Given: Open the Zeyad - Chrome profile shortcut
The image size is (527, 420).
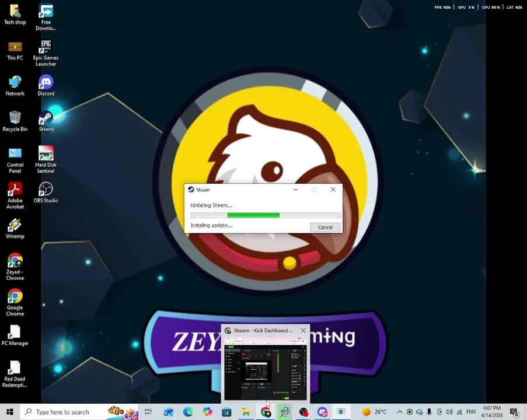Looking at the screenshot, I should pos(15,267).
